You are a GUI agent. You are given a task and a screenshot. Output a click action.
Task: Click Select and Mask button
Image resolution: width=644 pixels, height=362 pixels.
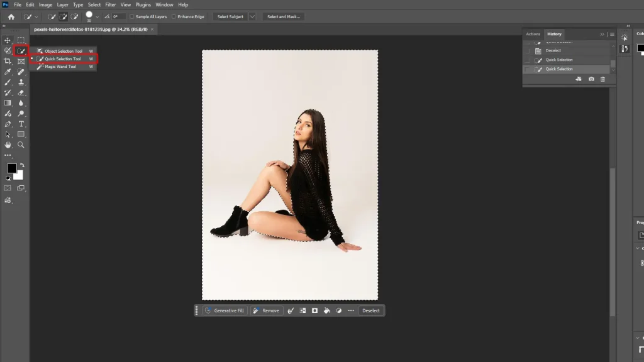(x=284, y=17)
